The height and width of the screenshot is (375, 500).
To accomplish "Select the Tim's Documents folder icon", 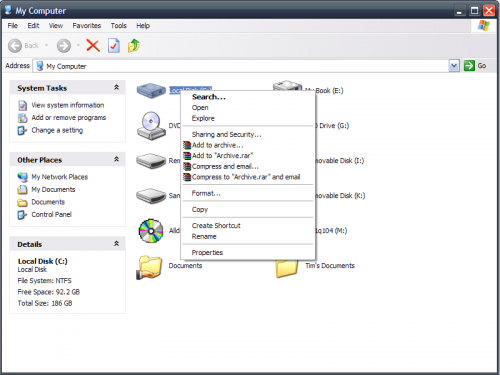I will 287,269.
